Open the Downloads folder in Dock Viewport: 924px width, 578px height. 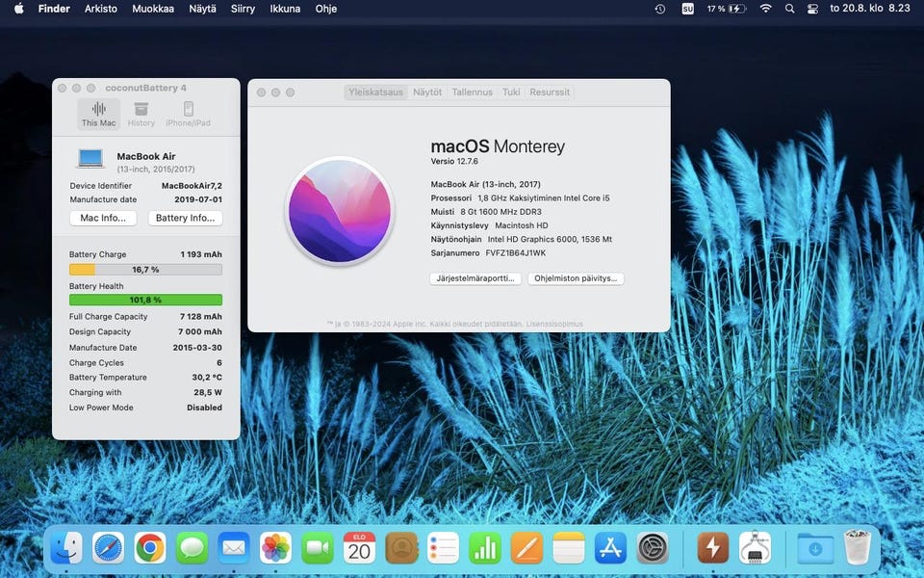[815, 548]
